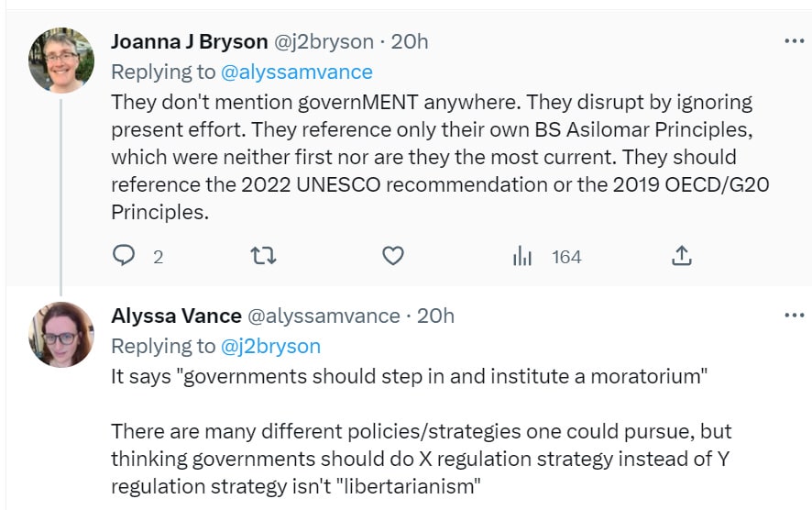The width and height of the screenshot is (812, 510).
Task: Click the Alyssa Vance display name
Action: (176, 316)
